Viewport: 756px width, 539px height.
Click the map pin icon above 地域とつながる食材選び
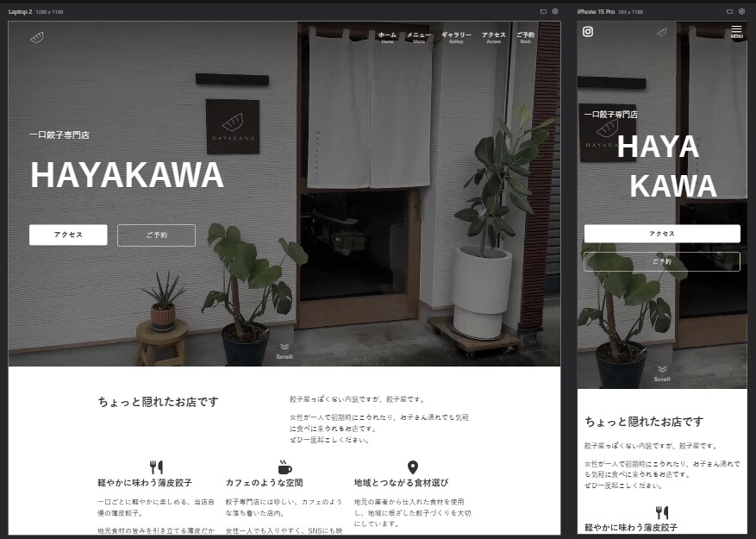[413, 467]
